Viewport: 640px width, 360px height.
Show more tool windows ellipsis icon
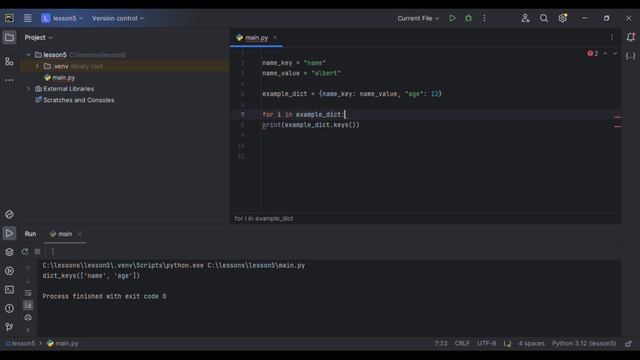click(x=9, y=80)
